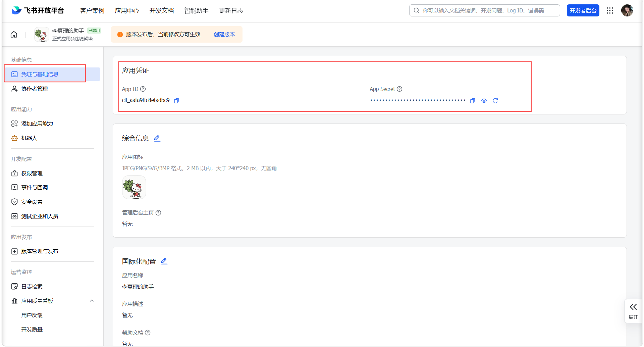
Task: Open the apps grid icon in header
Action: [610, 10]
